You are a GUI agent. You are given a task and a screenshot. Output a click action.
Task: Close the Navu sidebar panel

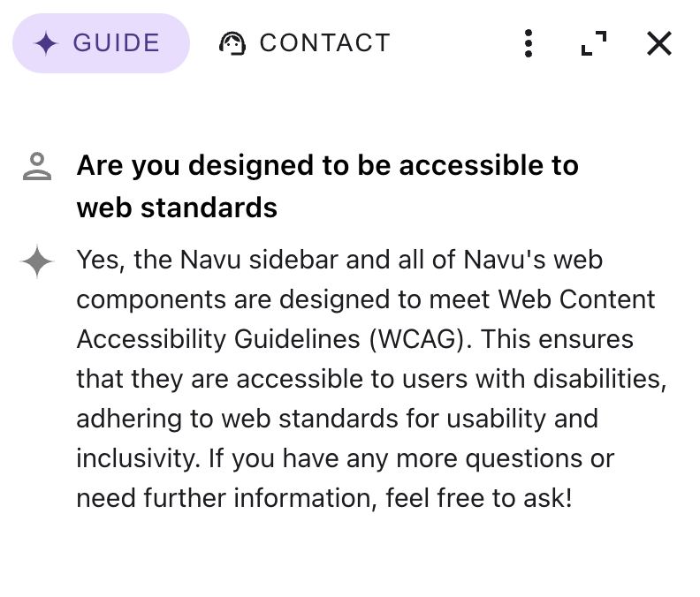click(659, 42)
